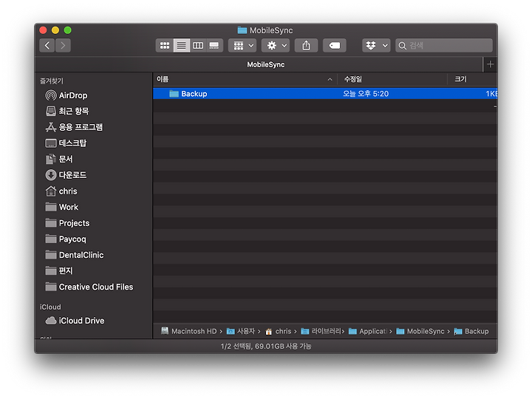
Task: Click 라이브러리 in the path bar
Action: tap(321, 331)
